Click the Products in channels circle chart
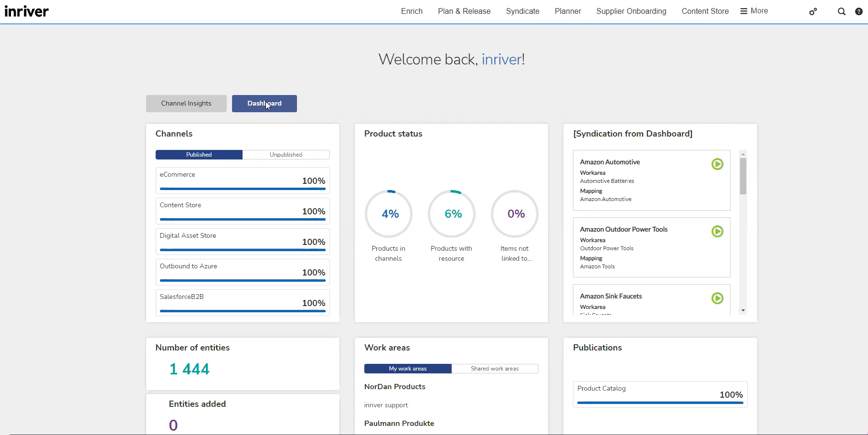This screenshot has height=435, width=868. point(389,214)
